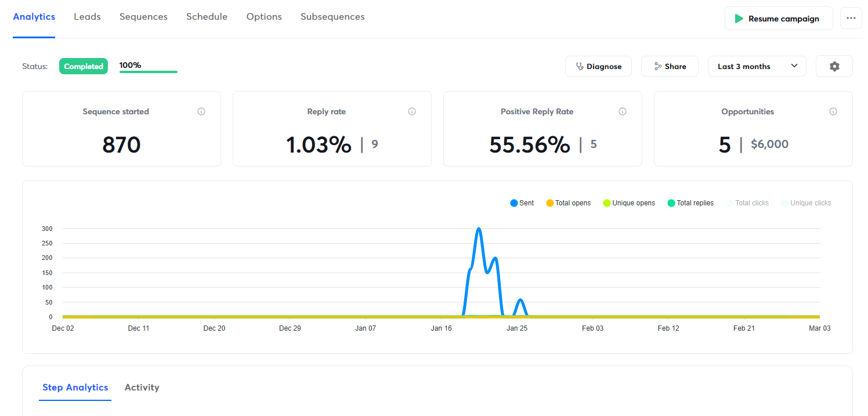Open the Last 3 months date dropdown
Image resolution: width=868 pixels, height=416 pixels.
(757, 67)
